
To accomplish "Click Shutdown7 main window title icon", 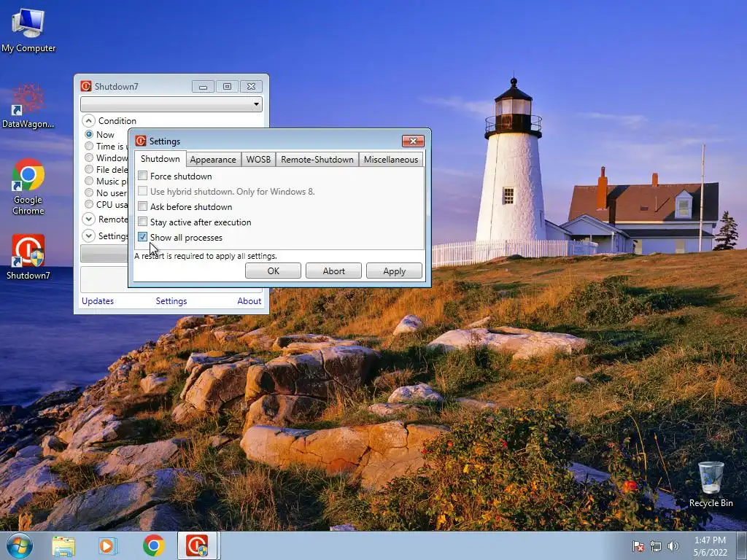I will pyautogui.click(x=86, y=86).
